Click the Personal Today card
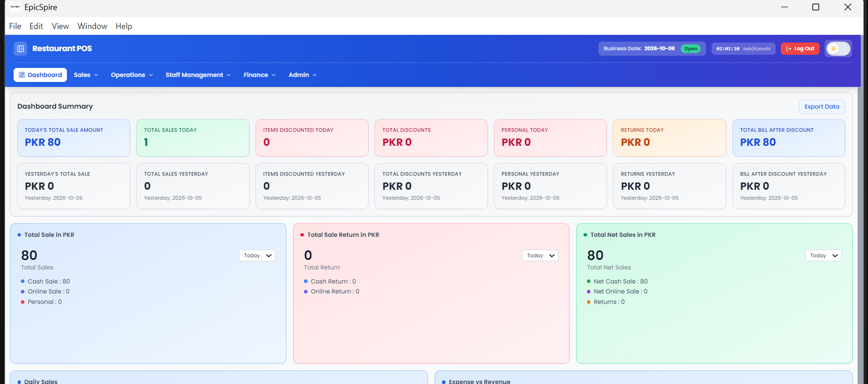 pos(550,138)
